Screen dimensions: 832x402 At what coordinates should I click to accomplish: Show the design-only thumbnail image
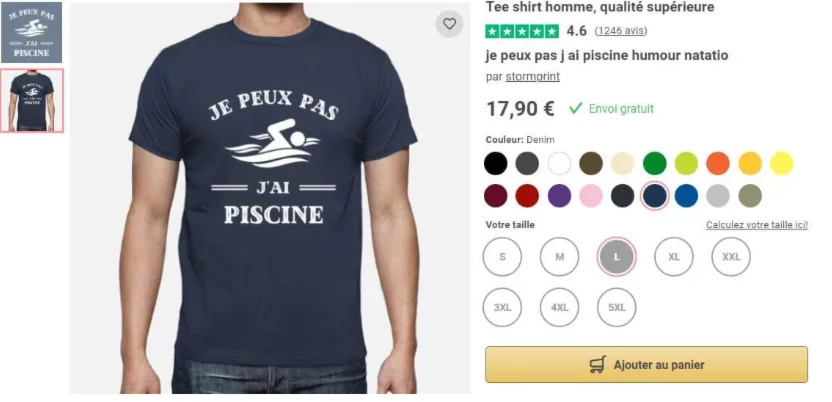coord(31,33)
